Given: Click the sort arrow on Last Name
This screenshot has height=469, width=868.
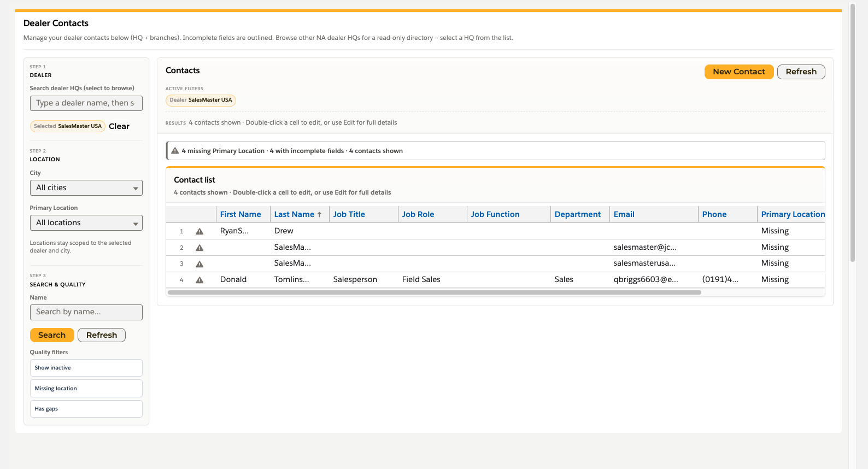Looking at the screenshot, I should [319, 215].
